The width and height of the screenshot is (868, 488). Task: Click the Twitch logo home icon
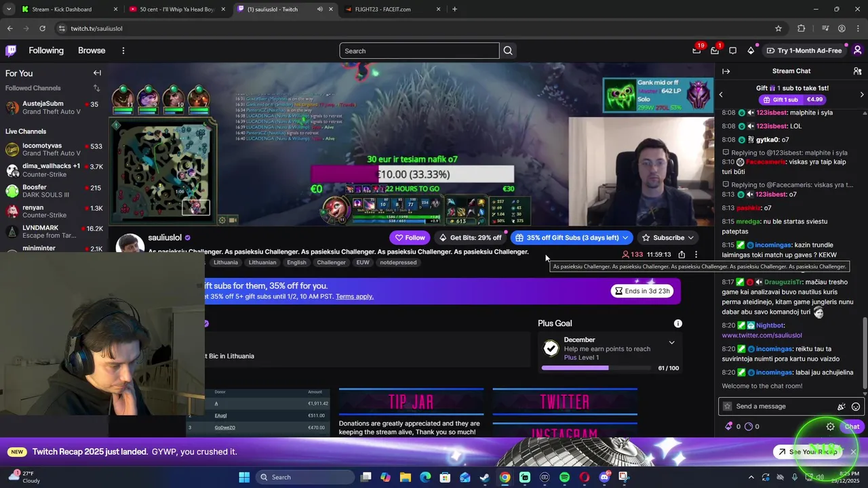pos(11,51)
